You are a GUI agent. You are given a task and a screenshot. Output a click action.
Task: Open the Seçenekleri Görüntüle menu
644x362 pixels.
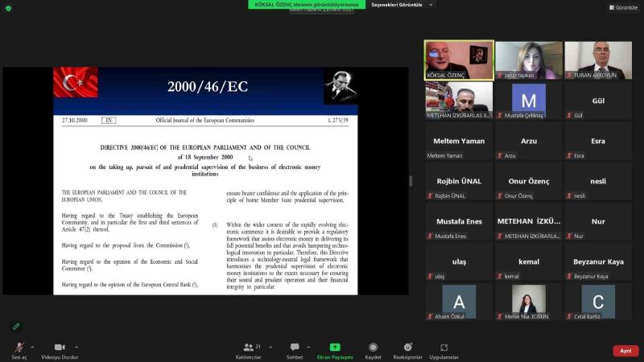[x=401, y=5]
